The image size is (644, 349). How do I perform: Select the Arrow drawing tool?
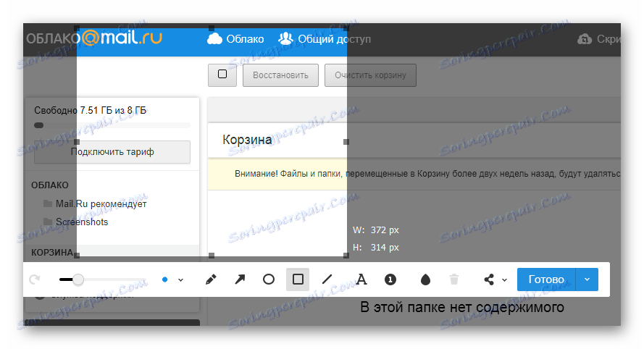coord(240,279)
